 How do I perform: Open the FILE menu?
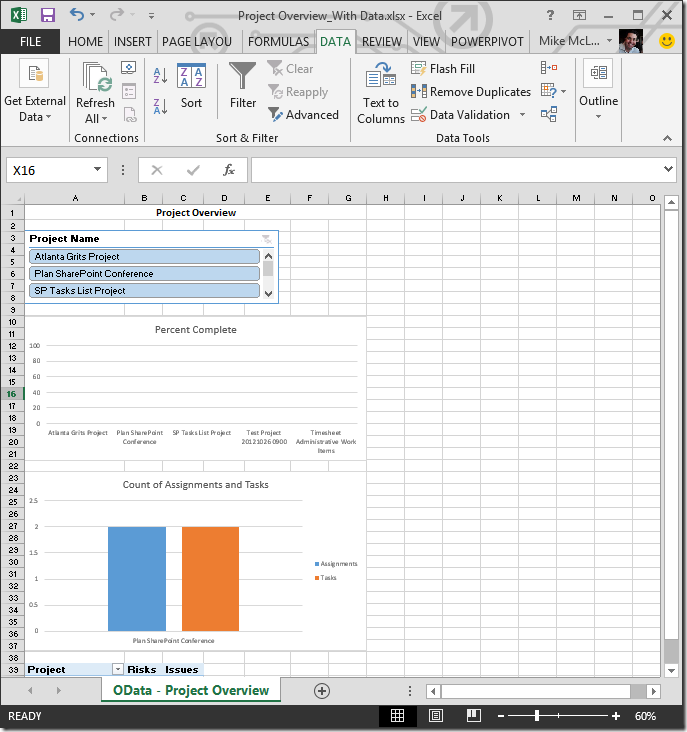point(31,41)
